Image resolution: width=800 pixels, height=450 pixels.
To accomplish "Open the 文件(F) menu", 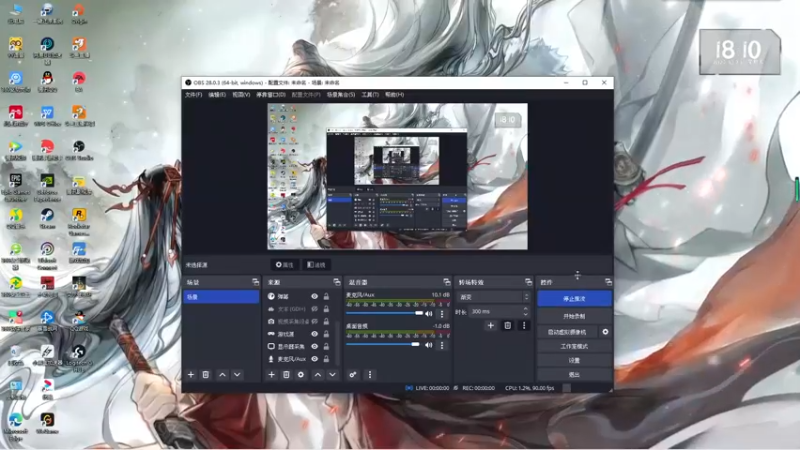I will [x=193, y=94].
